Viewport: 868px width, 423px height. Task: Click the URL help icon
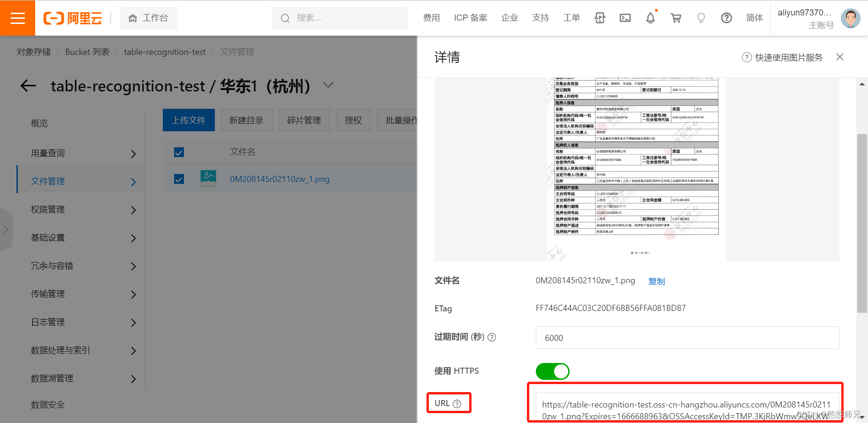click(457, 403)
